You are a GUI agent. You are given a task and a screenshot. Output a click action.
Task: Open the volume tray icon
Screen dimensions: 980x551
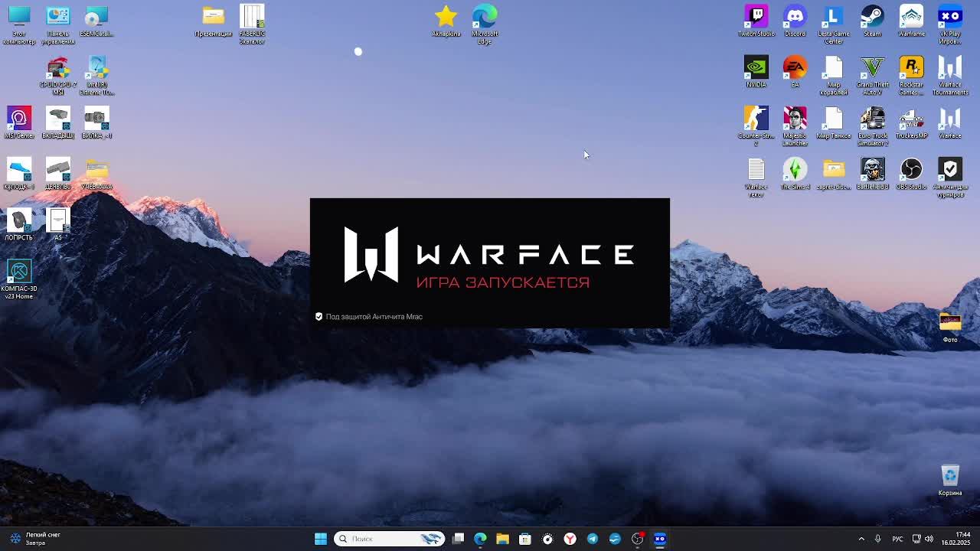coord(929,539)
